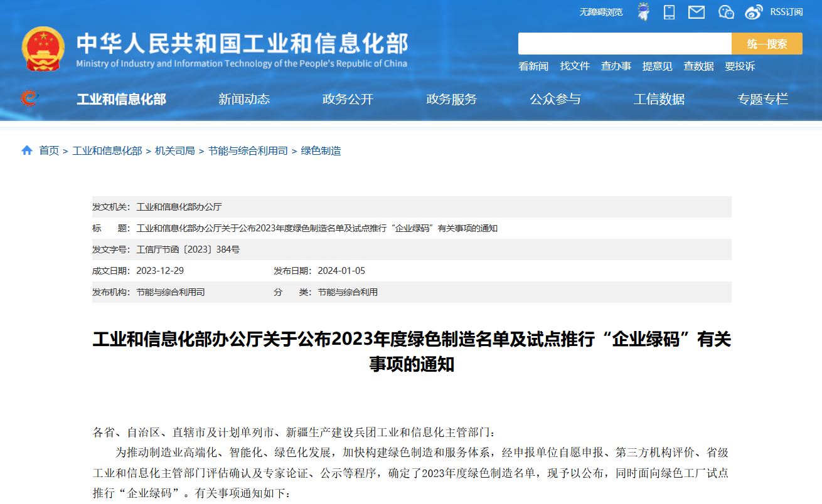Select 政务公开 in the main navigation
Image resolution: width=822 pixels, height=504 pixels.
(348, 99)
